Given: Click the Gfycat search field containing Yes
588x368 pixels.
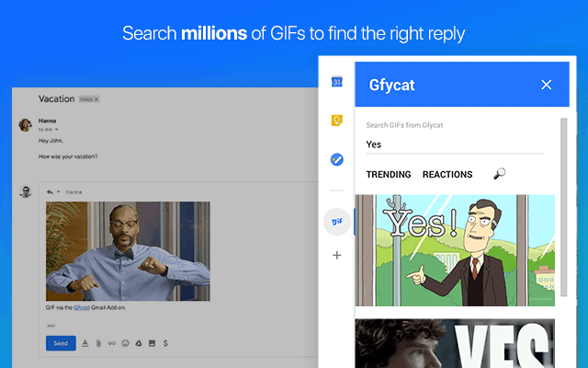Looking at the screenshot, I should [454, 144].
